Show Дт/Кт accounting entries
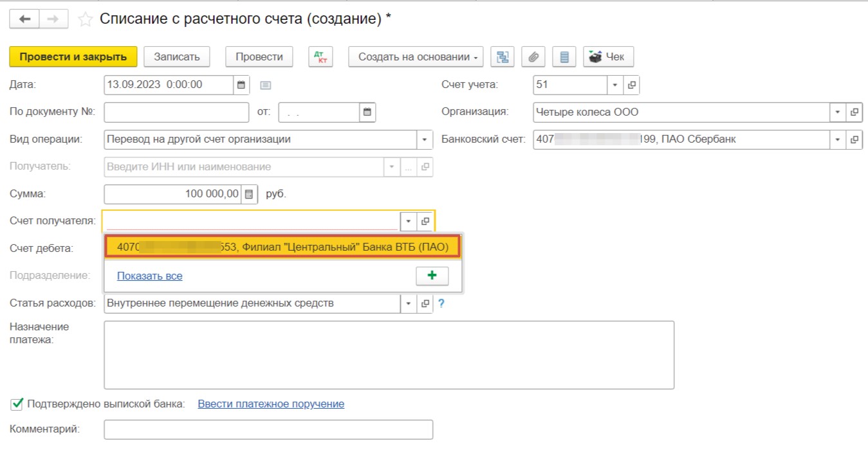This screenshot has width=868, height=457. tap(320, 57)
